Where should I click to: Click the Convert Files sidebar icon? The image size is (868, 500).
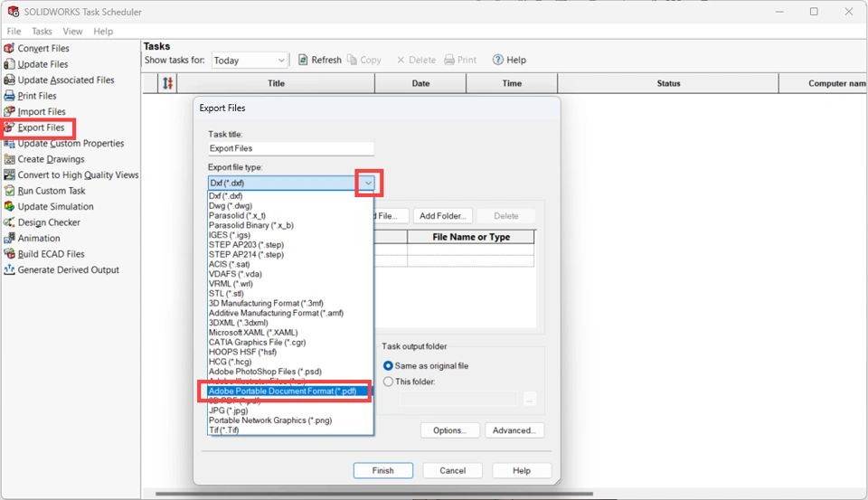(9, 48)
